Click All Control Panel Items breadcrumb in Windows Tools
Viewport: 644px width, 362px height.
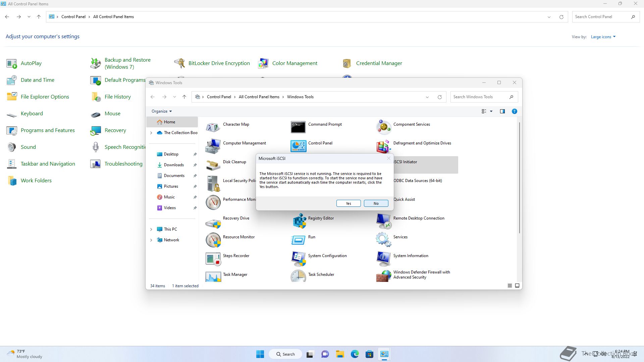click(259, 97)
